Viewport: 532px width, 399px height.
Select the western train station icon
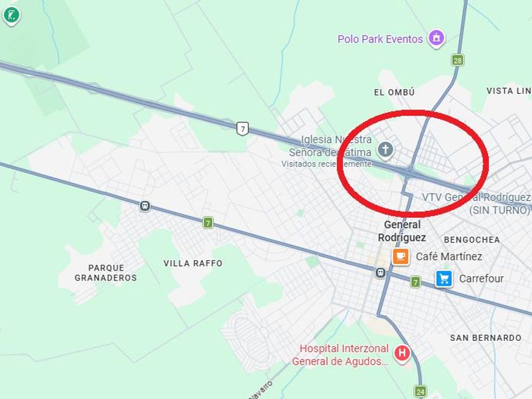tap(145, 206)
